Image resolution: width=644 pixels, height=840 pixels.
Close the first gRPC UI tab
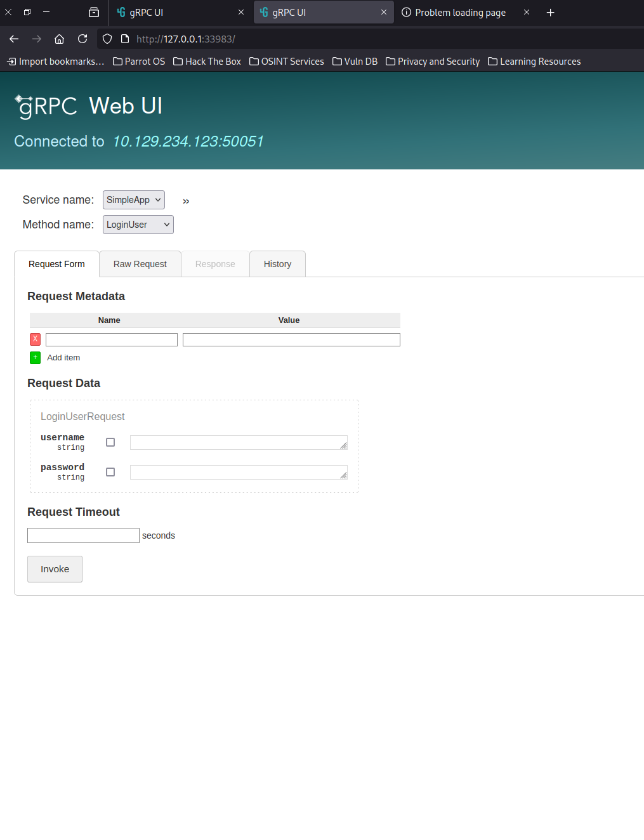pyautogui.click(x=241, y=12)
